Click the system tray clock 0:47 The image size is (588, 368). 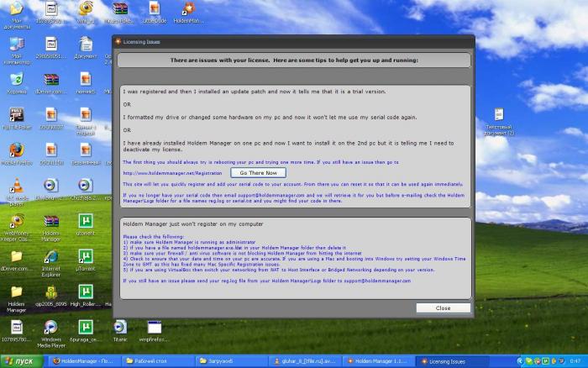575,361
